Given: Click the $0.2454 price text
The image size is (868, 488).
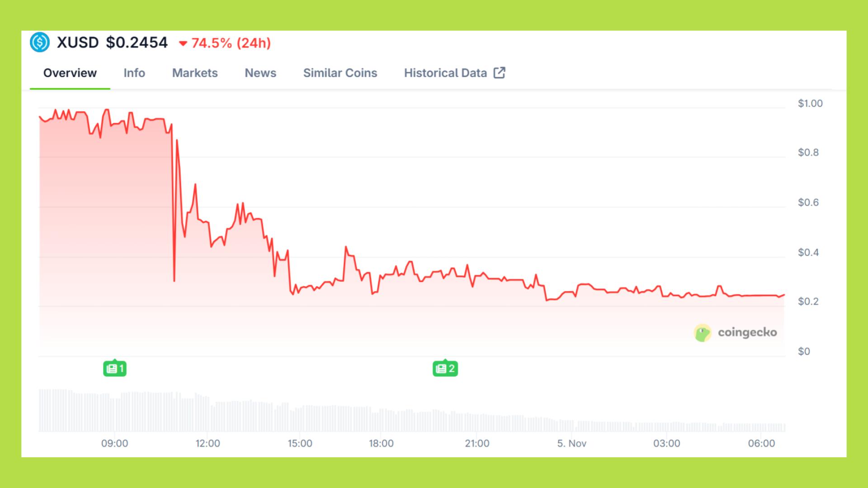Looking at the screenshot, I should (137, 43).
